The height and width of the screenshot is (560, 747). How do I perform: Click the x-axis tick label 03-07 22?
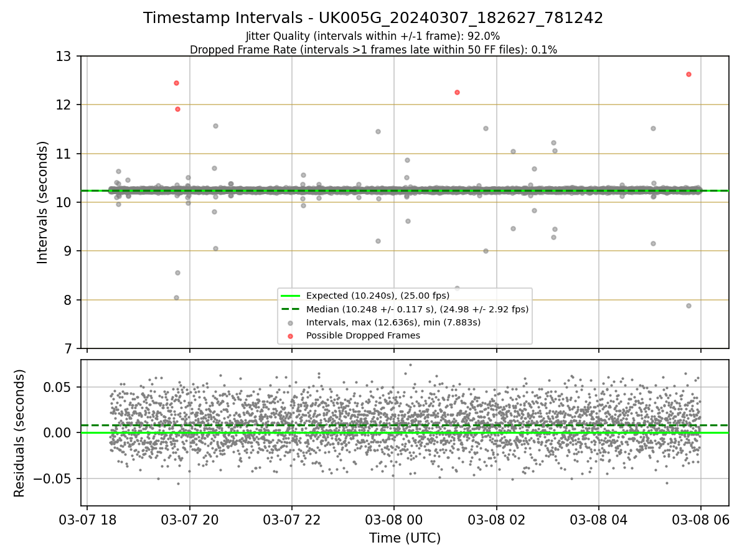click(292, 520)
